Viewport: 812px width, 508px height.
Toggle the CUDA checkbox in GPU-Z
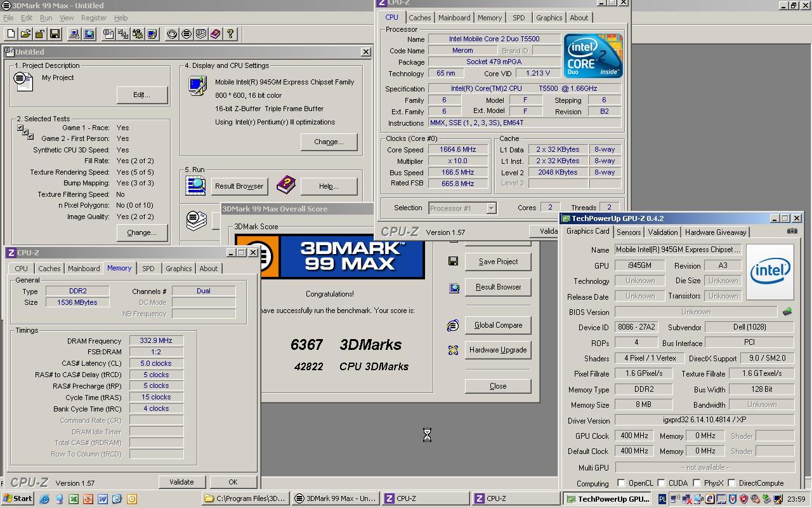[661, 483]
